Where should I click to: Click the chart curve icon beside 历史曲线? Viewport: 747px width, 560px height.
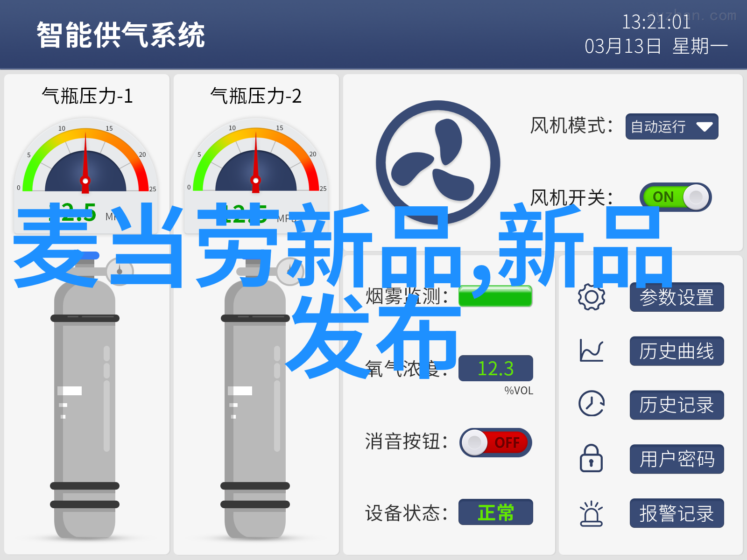coord(592,351)
